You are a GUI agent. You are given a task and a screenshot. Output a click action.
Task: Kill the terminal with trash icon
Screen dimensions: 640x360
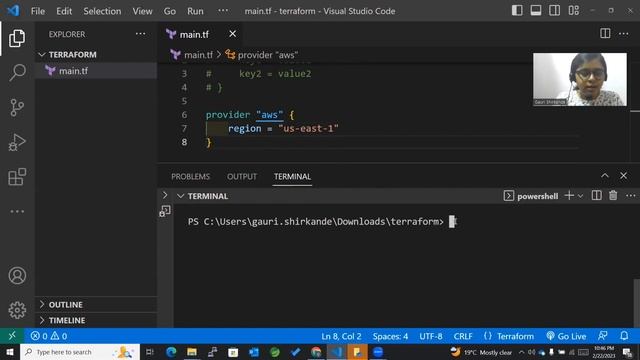tap(613, 196)
